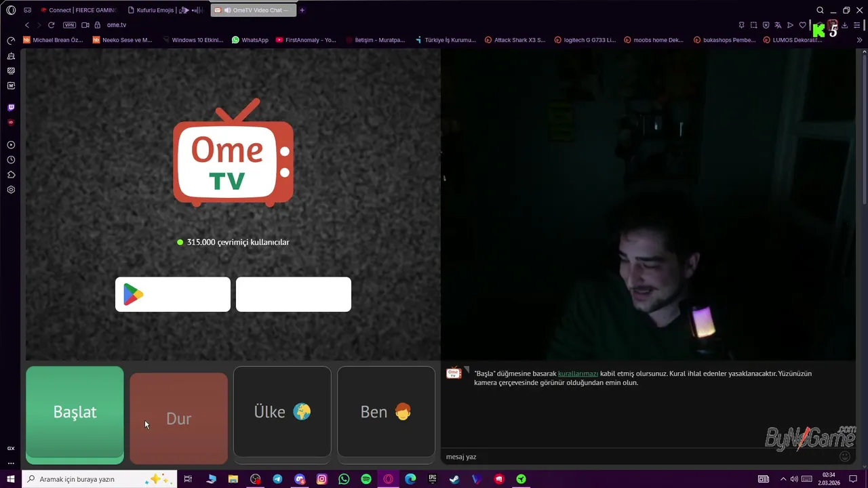
Task: Click the heart bookmark icon
Action: tap(802, 25)
